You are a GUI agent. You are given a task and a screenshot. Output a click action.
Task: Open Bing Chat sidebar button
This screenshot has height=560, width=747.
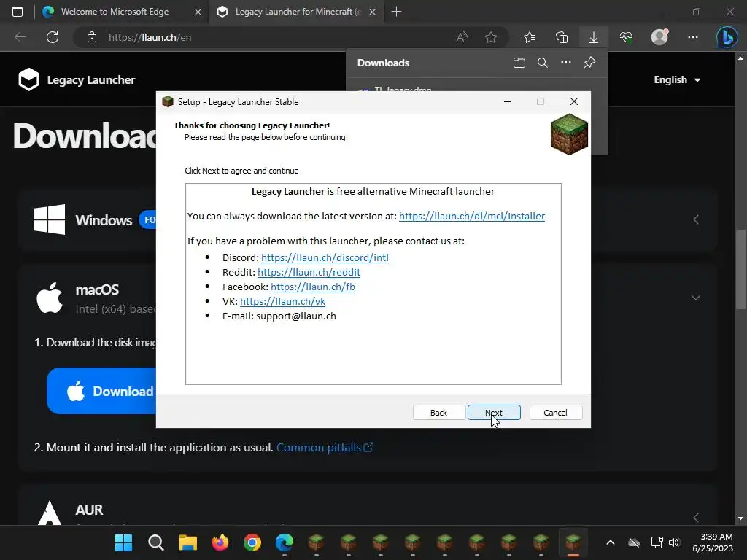(x=727, y=37)
